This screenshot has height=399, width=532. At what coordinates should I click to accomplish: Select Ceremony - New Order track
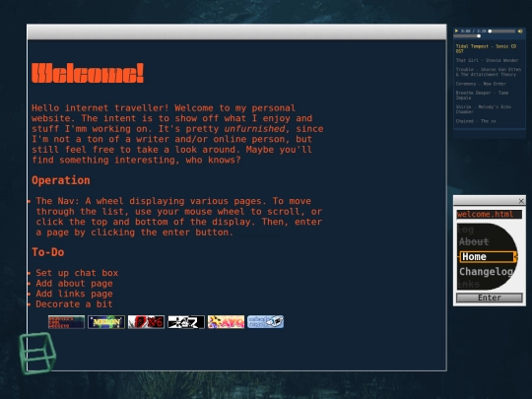[481, 84]
